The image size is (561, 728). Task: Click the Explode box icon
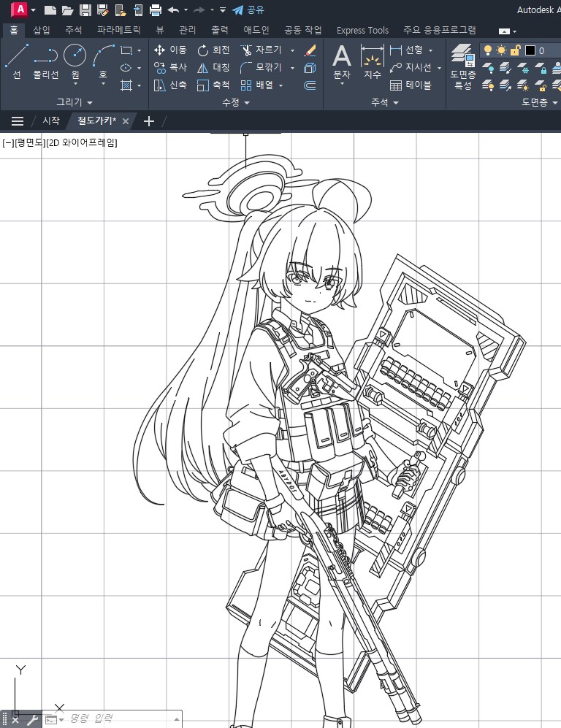pos(310,68)
